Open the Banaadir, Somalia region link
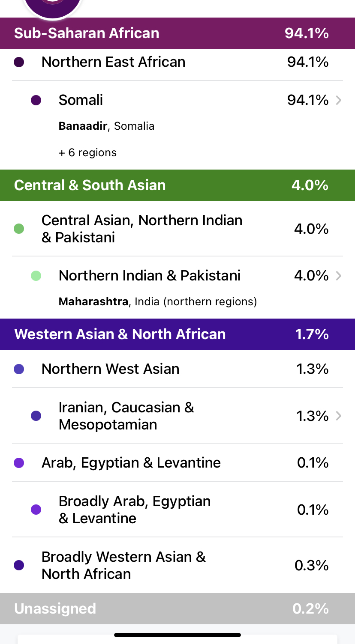The height and width of the screenshot is (644, 355). [106, 126]
